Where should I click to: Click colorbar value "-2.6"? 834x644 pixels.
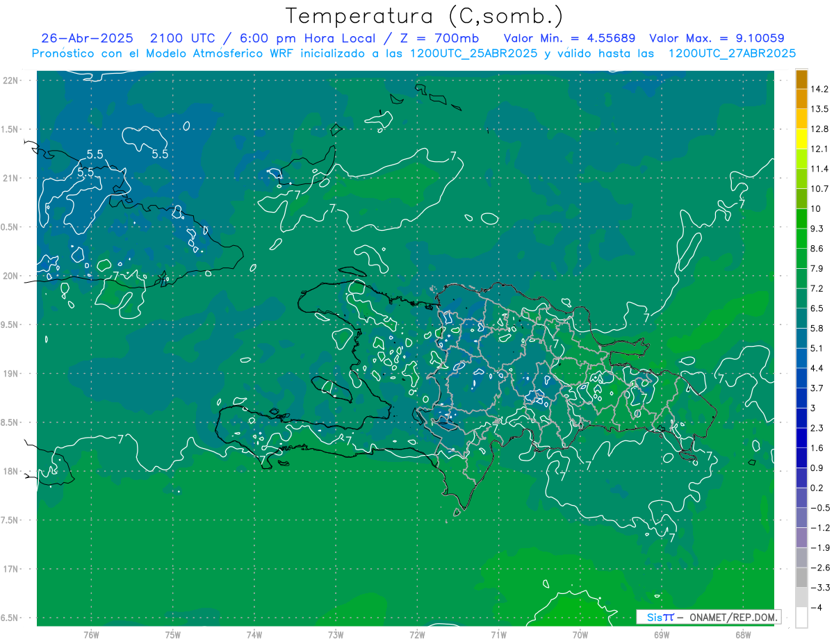tap(820, 567)
